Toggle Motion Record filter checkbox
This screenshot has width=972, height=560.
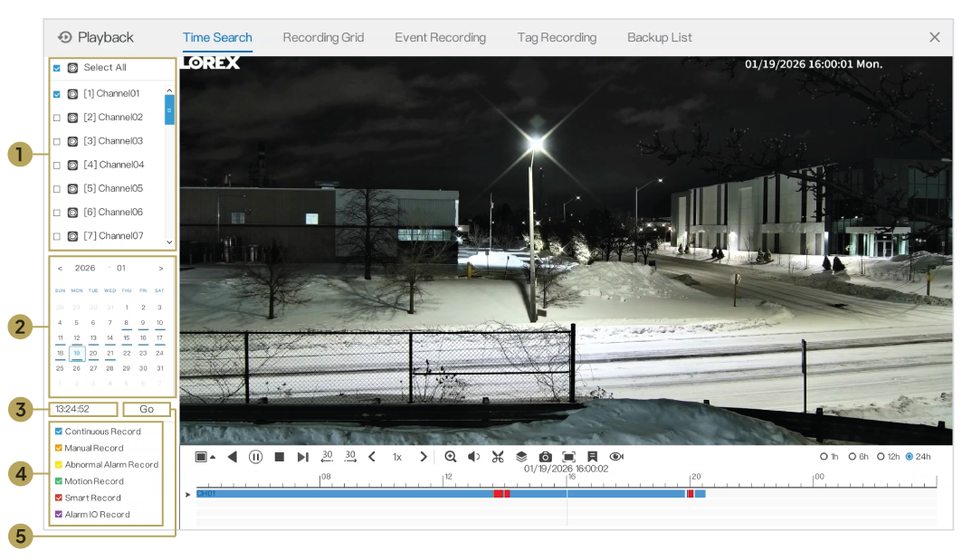(59, 481)
